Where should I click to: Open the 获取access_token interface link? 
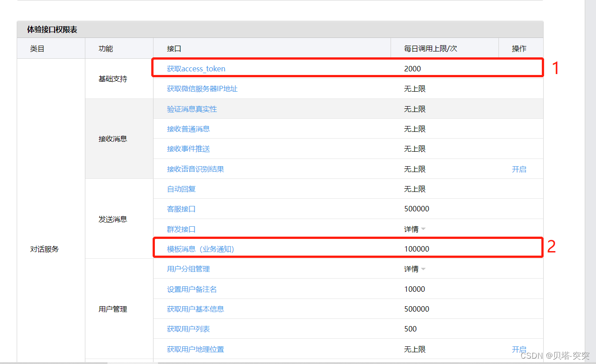(x=196, y=69)
